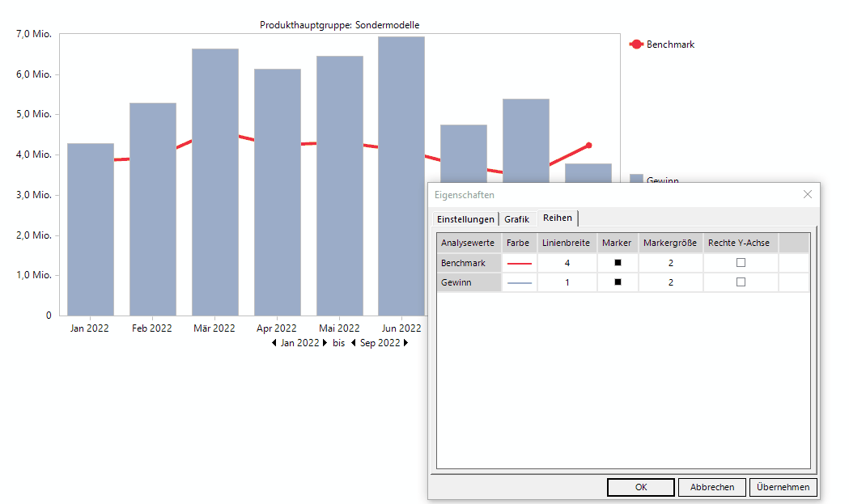The image size is (849, 504).
Task: Click the Gewinn row marker symbol
Action: click(617, 282)
